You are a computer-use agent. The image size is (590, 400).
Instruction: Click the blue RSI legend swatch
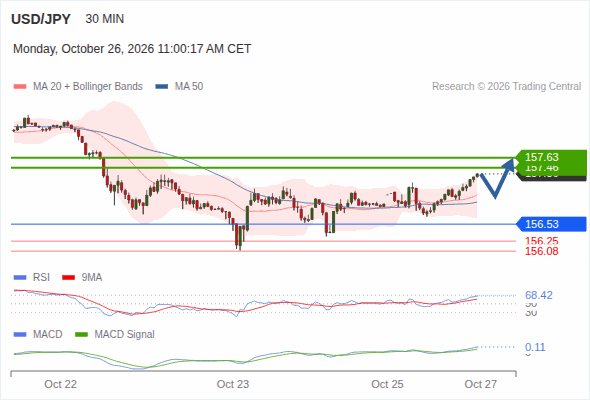(20, 278)
